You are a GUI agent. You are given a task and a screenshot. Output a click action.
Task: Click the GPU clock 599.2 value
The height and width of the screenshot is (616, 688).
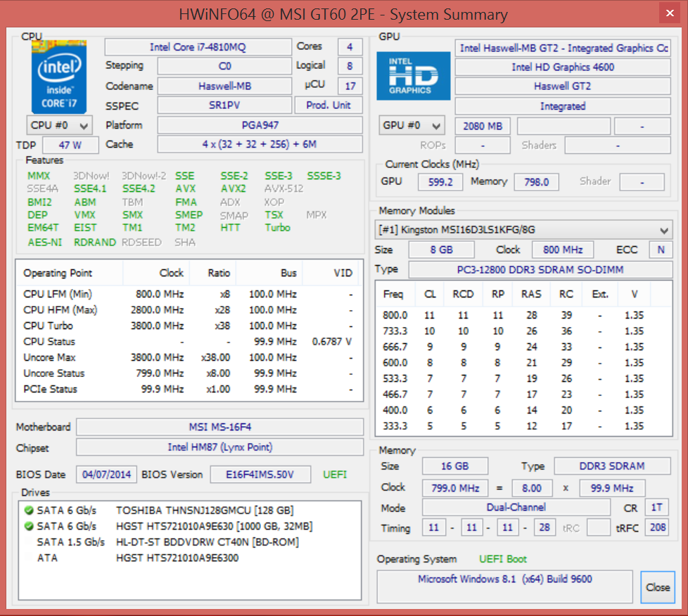[440, 181]
